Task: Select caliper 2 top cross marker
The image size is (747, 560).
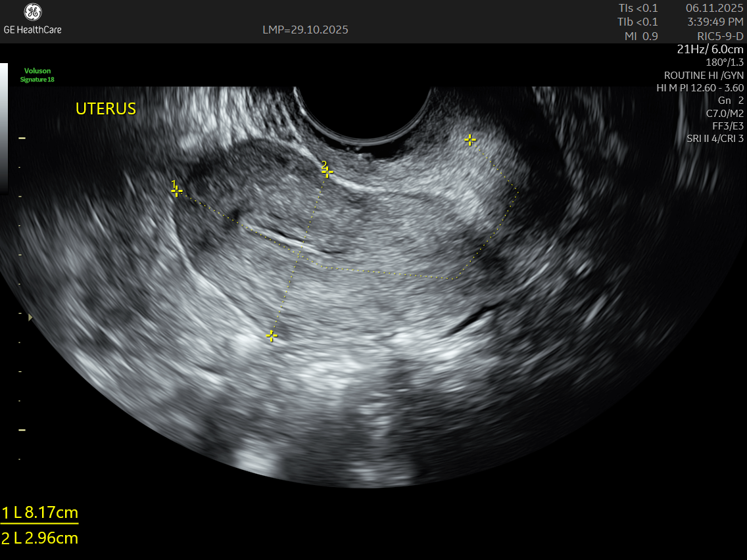Action: 327,172
